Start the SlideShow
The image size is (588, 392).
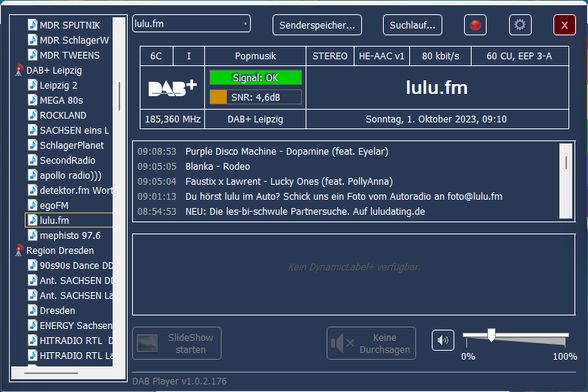pos(176,343)
